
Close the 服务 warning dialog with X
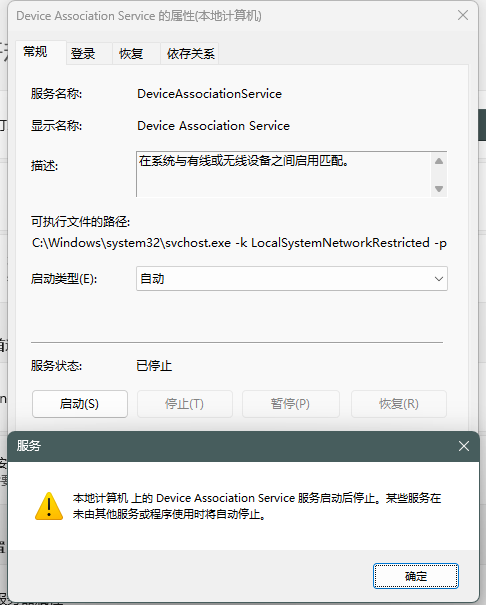point(464,446)
